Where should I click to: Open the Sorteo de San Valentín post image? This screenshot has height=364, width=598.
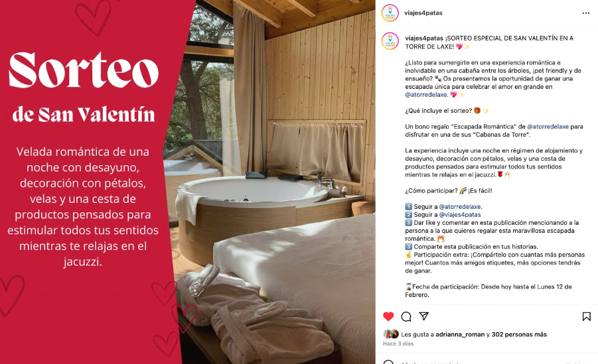(x=188, y=182)
